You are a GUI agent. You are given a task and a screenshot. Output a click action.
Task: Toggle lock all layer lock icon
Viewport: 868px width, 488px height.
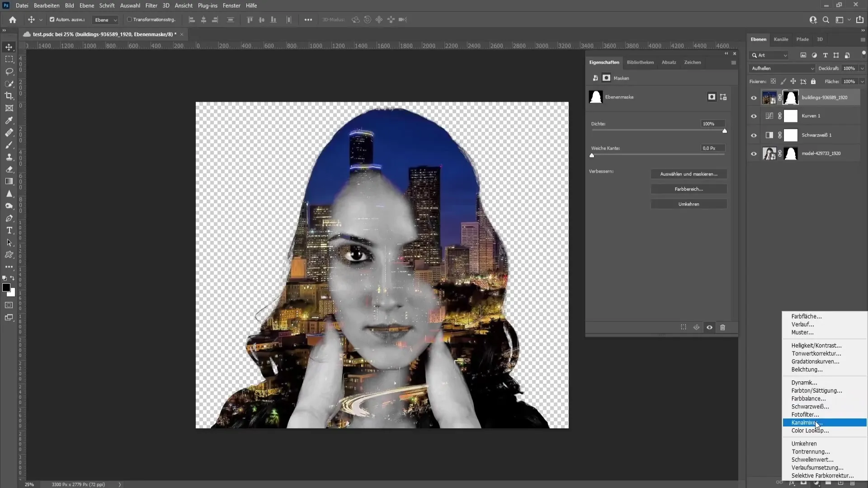coord(813,81)
